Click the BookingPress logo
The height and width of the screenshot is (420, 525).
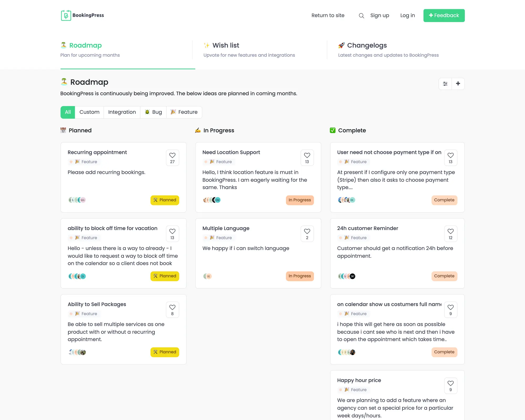(82, 15)
